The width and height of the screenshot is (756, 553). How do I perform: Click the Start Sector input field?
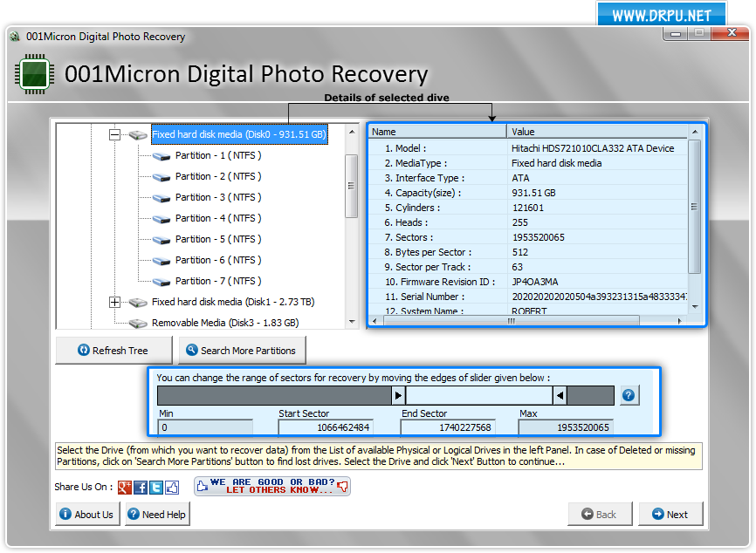coord(326,427)
